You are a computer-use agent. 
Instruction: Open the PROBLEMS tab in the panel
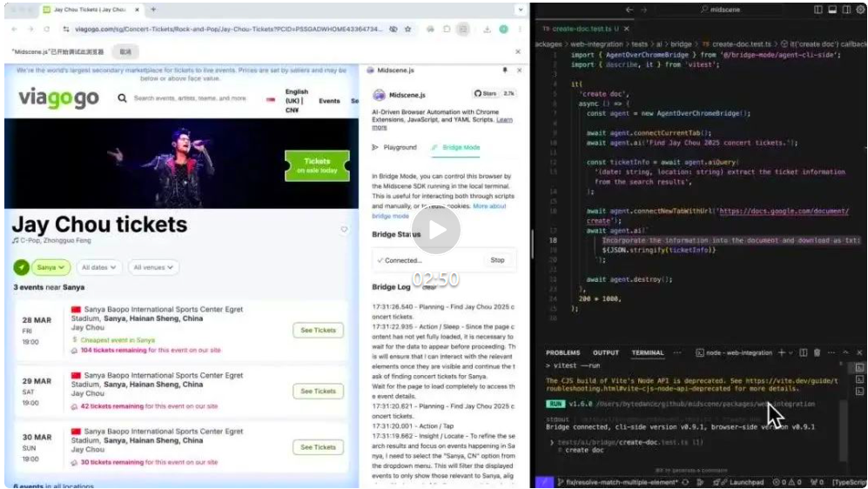click(x=562, y=352)
